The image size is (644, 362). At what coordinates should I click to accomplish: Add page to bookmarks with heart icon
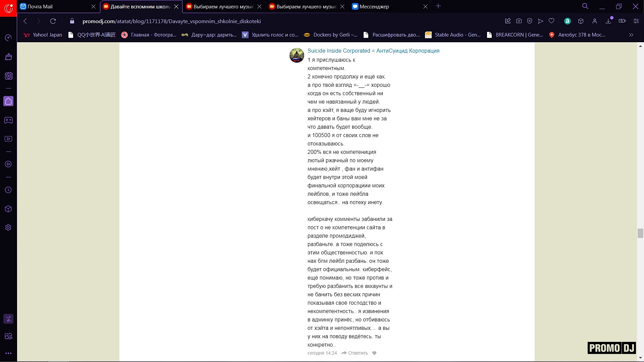[x=551, y=21]
